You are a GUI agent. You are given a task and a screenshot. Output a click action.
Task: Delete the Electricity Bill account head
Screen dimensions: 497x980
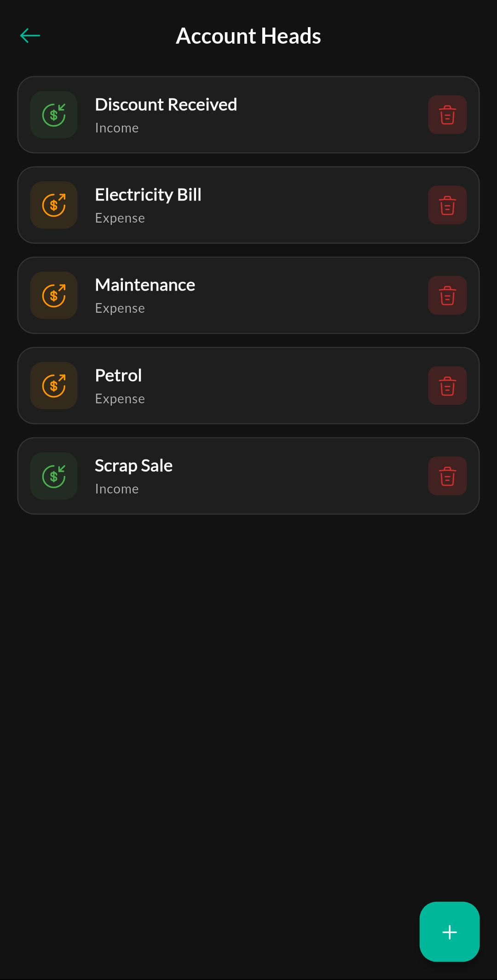(x=447, y=205)
